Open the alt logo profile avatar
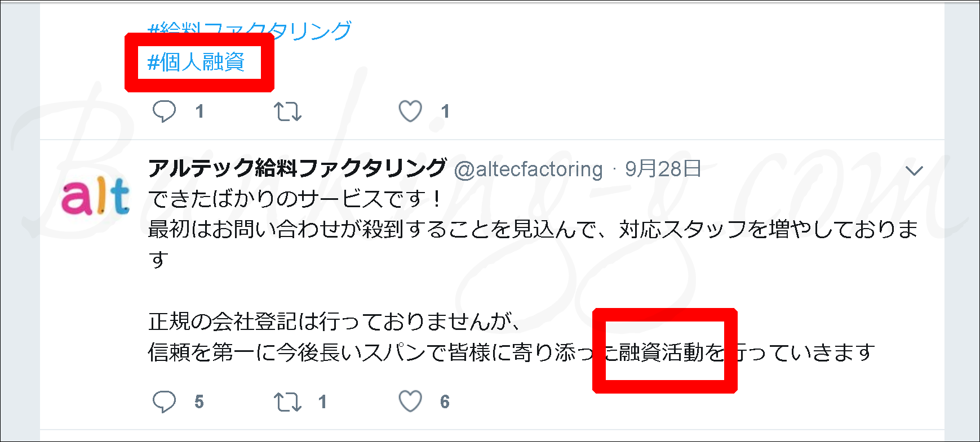This screenshot has height=442, width=980. [95, 196]
